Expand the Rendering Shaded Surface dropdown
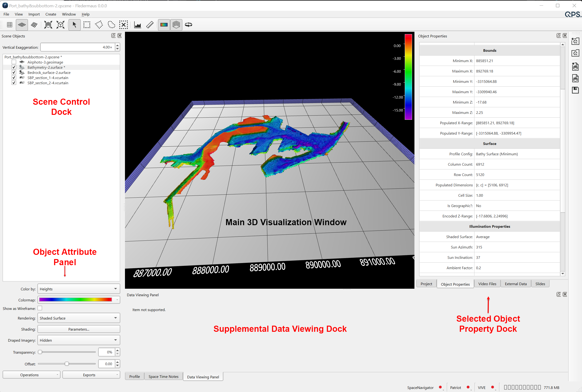The image size is (582, 392). (79, 318)
